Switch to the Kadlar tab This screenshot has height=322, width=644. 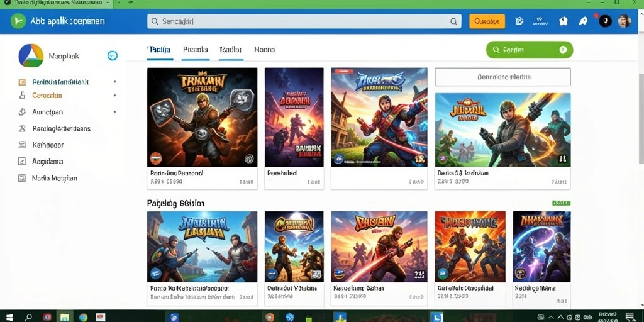point(231,50)
